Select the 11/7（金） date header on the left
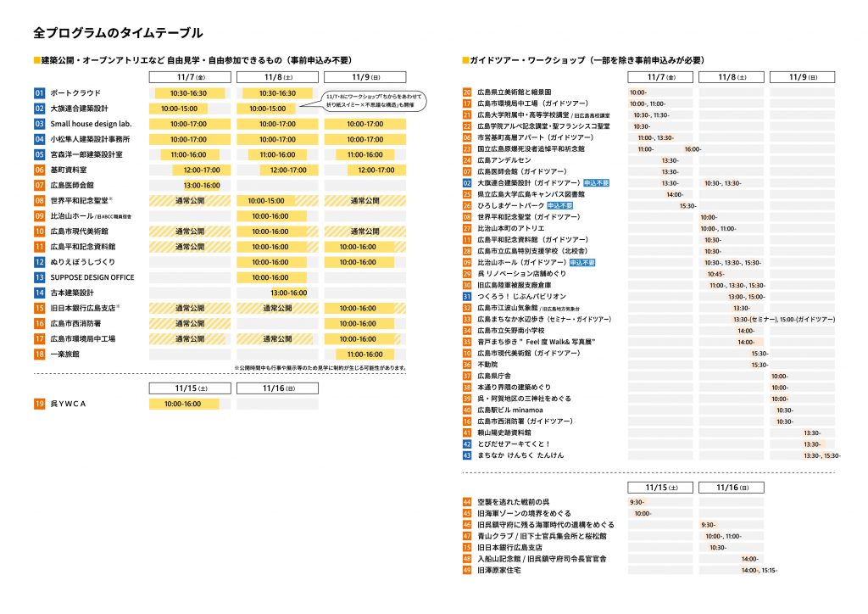 (x=187, y=76)
